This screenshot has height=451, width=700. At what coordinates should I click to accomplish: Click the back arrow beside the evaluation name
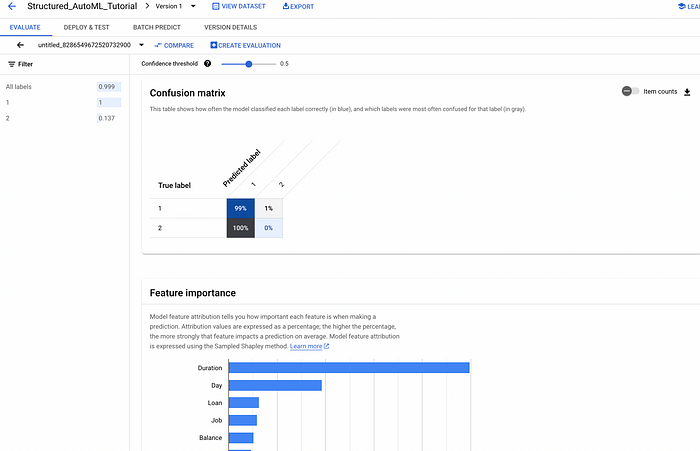pos(20,45)
